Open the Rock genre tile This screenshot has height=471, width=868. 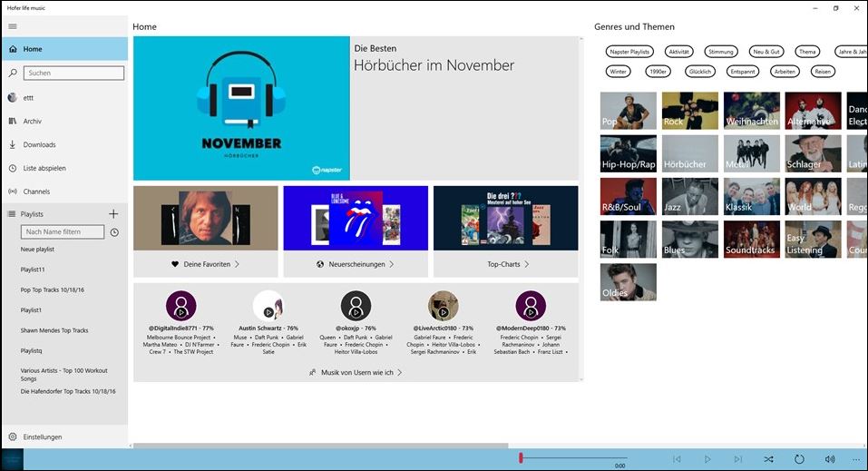click(690, 111)
